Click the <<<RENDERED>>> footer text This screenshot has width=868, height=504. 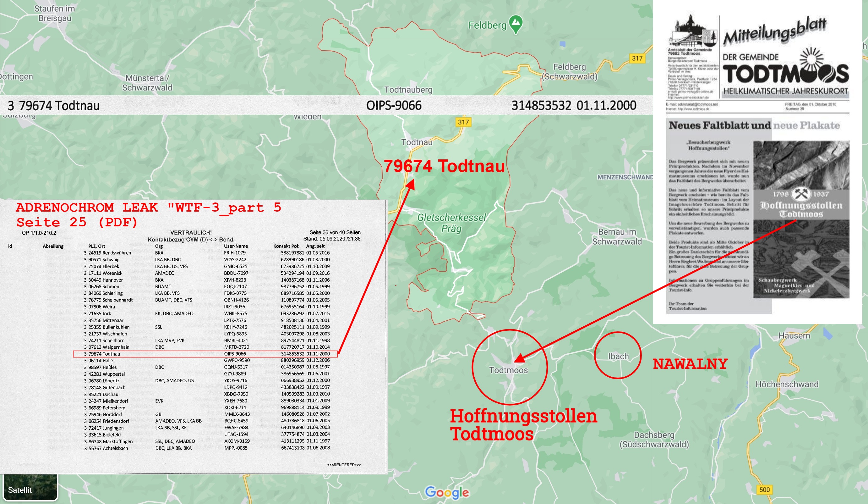coord(344,465)
